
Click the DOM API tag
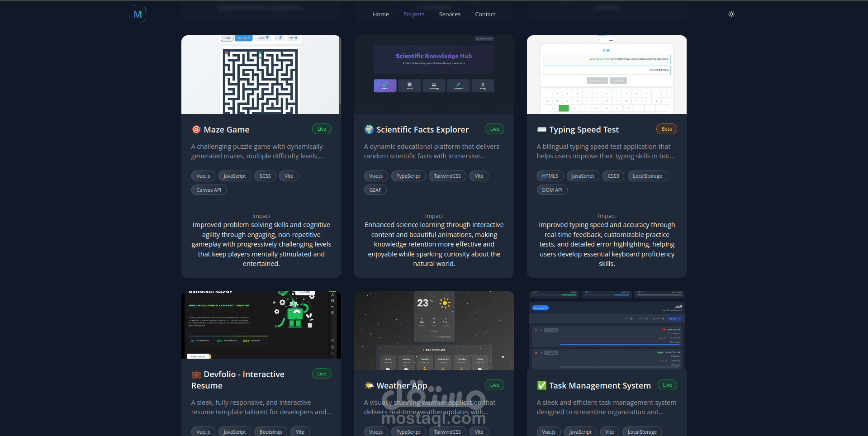[x=552, y=190]
